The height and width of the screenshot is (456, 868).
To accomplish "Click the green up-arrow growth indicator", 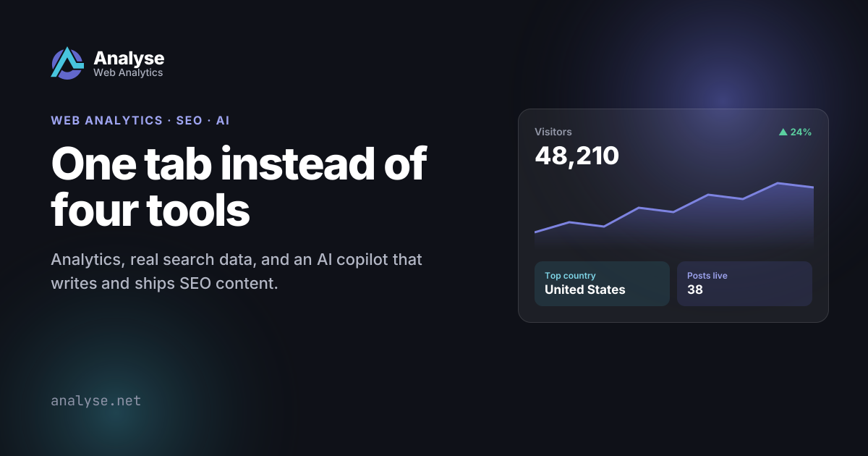I will coord(783,132).
